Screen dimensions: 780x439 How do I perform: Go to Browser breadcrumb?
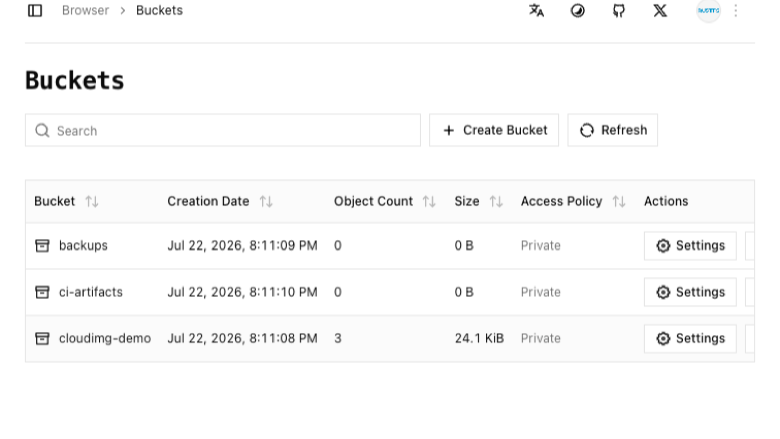pyautogui.click(x=85, y=10)
